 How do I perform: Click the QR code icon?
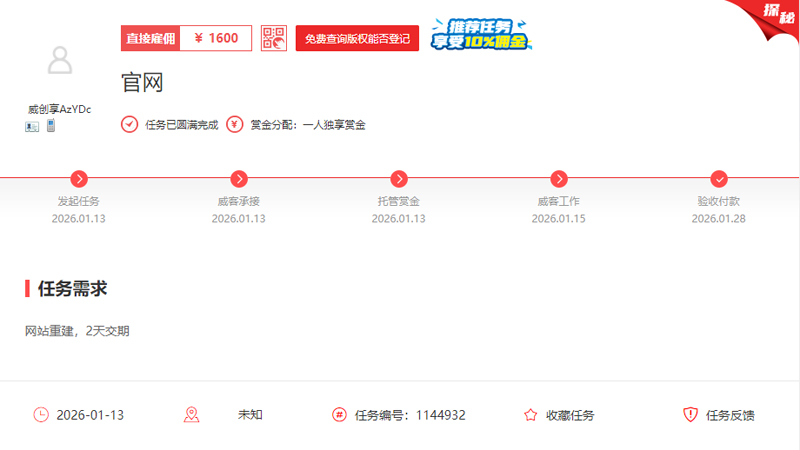(x=274, y=38)
